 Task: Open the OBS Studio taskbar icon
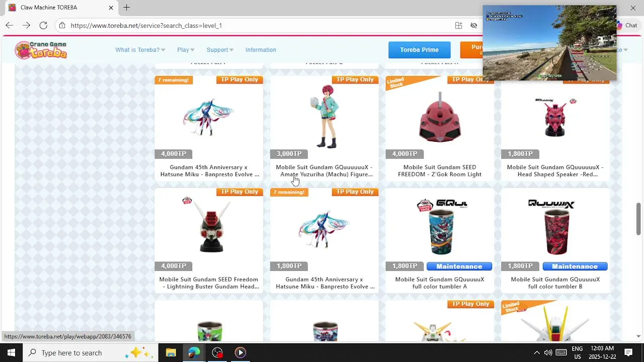[x=217, y=352]
